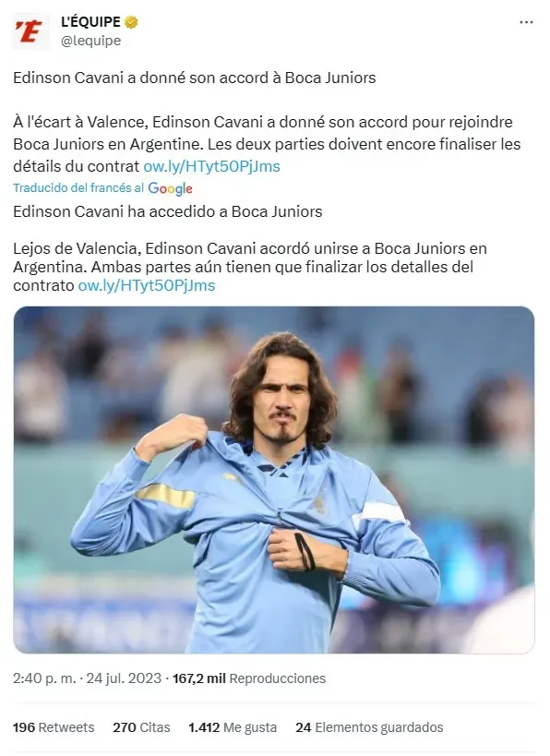550x756 pixels.
Task: Open ow.ly link in Spanish translation
Action: [x=147, y=285]
